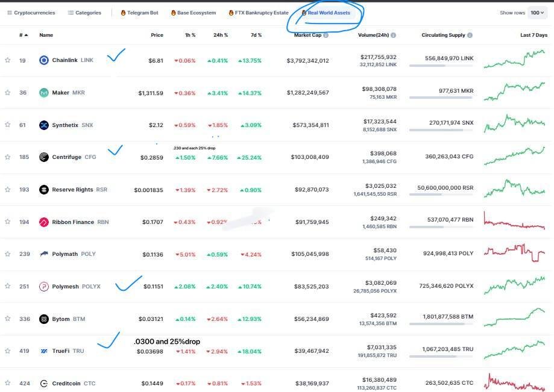Sort by the 7d % column
The image size is (554, 392).
point(256,35)
